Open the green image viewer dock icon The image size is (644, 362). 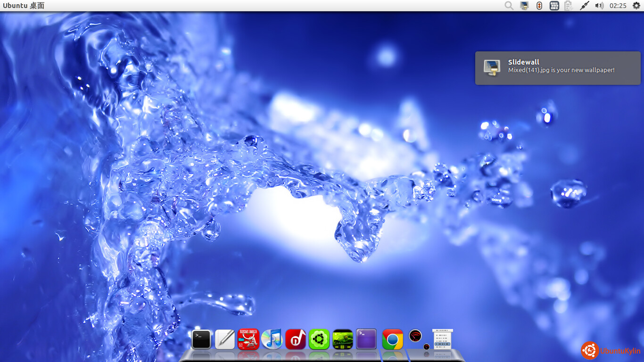tap(343, 339)
